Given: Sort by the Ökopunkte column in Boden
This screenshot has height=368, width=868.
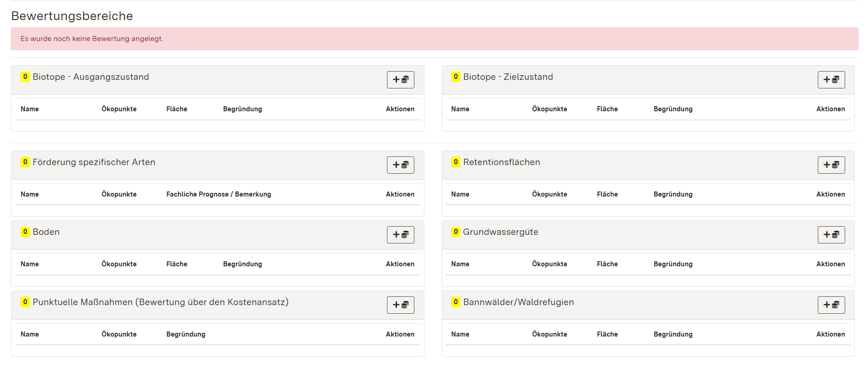Looking at the screenshot, I should [119, 264].
